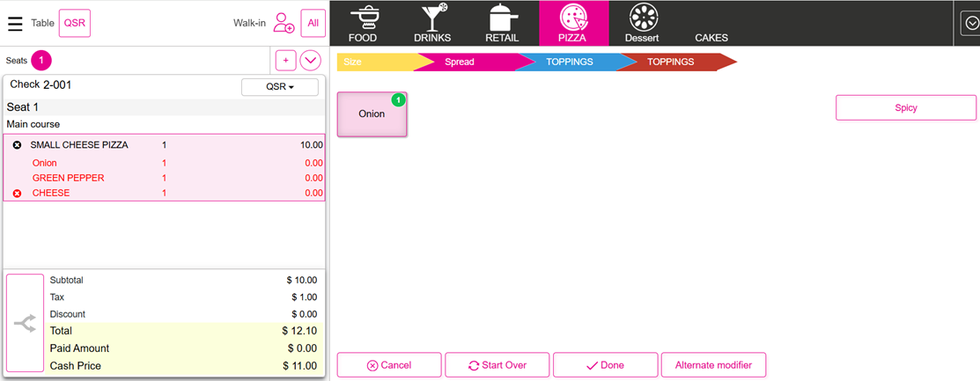Click the split check arrows icon
The width and height of the screenshot is (980, 381).
click(x=25, y=323)
